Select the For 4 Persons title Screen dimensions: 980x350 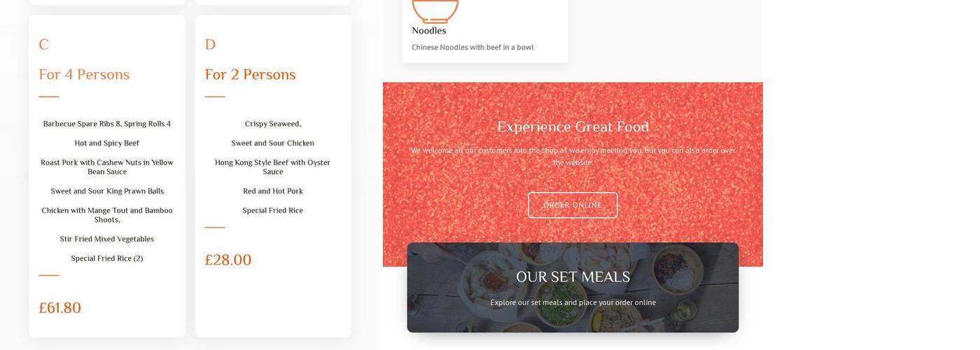pyautogui.click(x=84, y=74)
